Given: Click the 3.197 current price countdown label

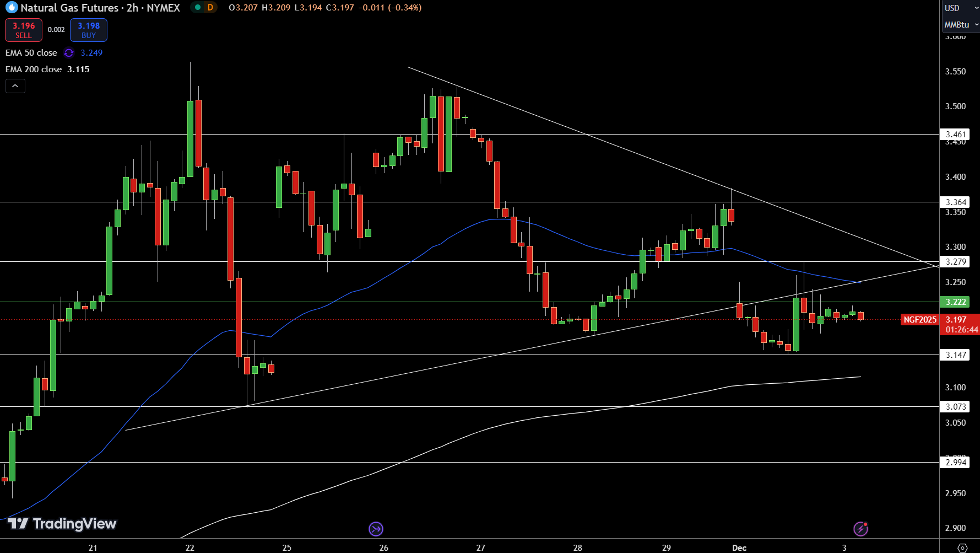Looking at the screenshot, I should pos(961,325).
